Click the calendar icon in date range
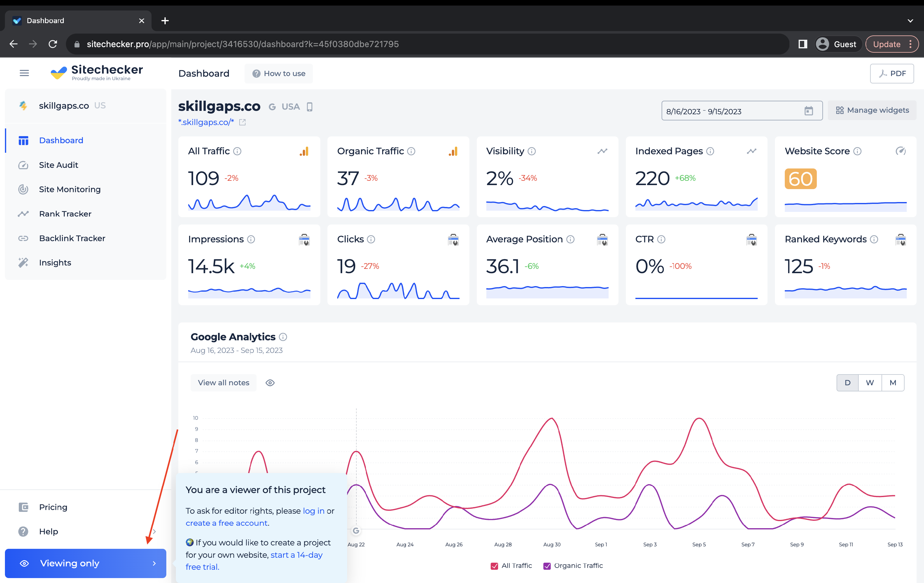Image resolution: width=924 pixels, height=583 pixels. [808, 111]
